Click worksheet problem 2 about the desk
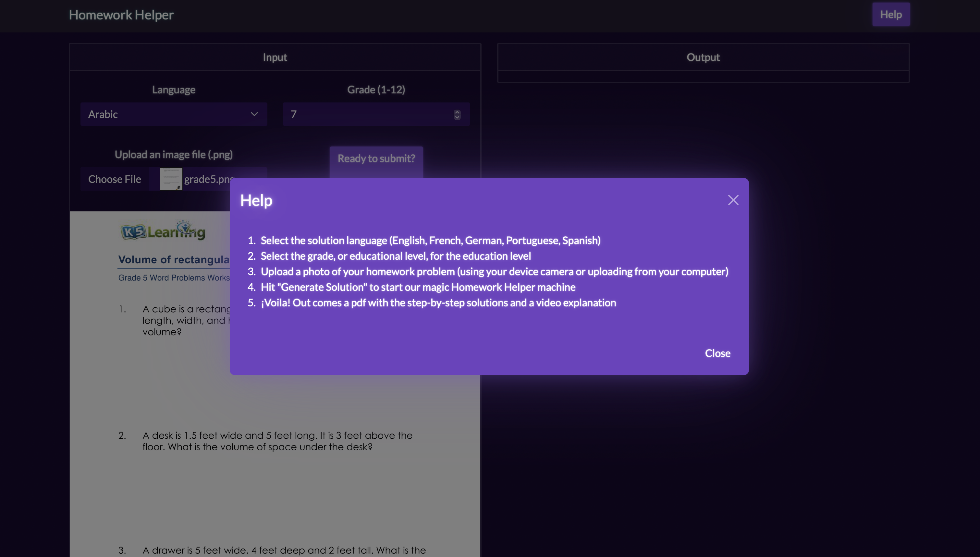The image size is (980, 557). coord(277,441)
